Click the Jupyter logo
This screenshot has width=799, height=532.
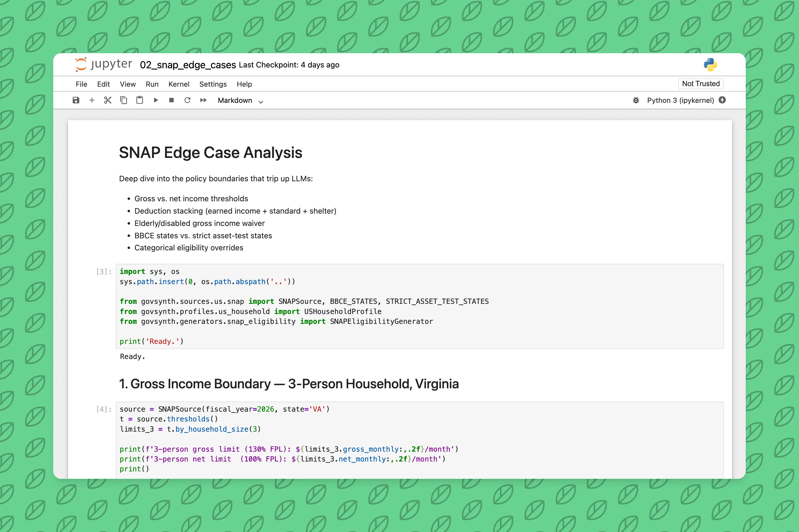[103, 64]
